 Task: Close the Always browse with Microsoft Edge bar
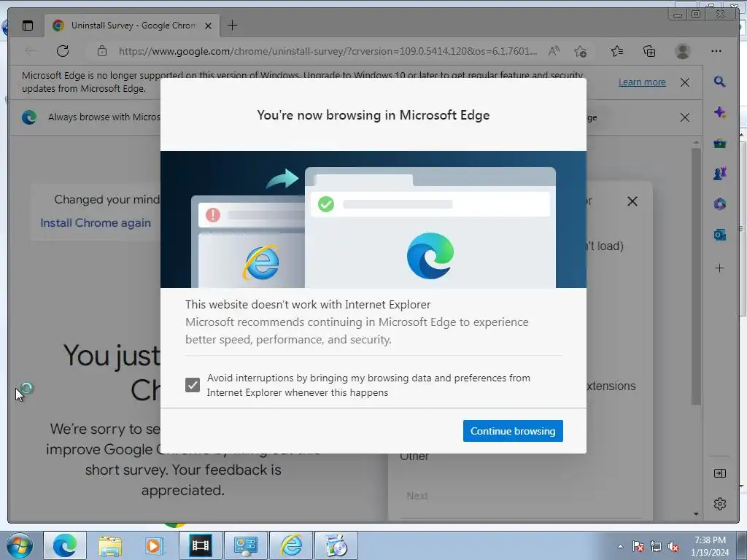[684, 117]
